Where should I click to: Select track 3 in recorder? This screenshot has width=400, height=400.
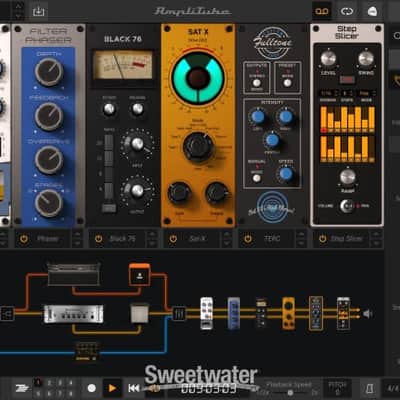coord(60,383)
